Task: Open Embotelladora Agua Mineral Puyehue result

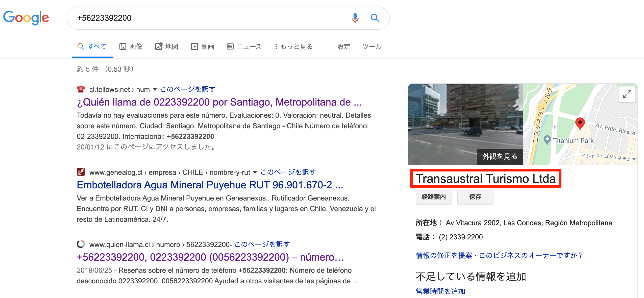Action: click(x=210, y=185)
